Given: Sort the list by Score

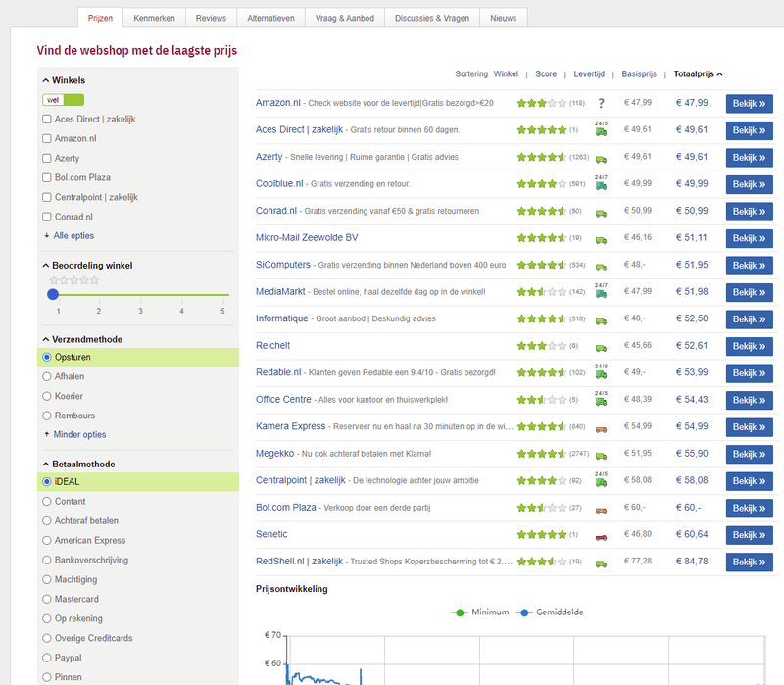Looking at the screenshot, I should [546, 74].
